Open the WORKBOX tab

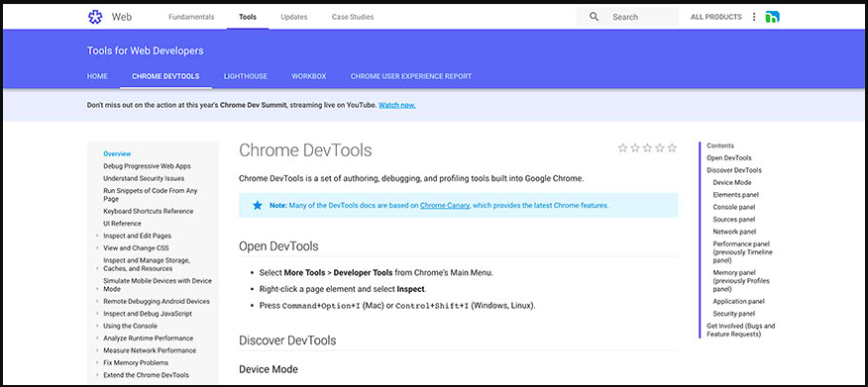[309, 76]
